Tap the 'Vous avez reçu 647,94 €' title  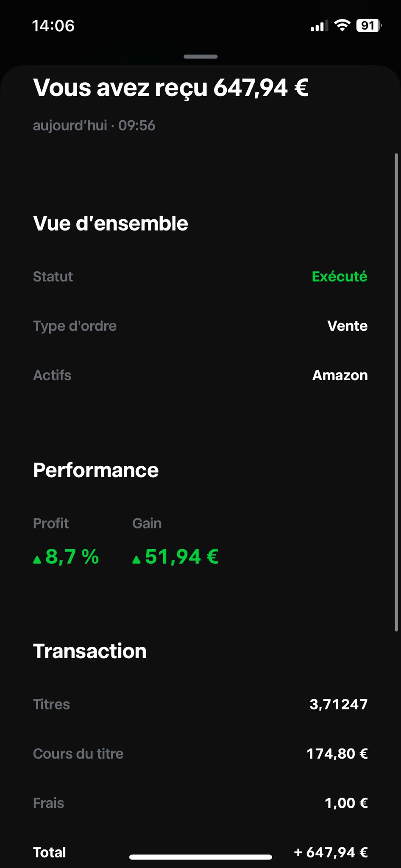coord(171,88)
